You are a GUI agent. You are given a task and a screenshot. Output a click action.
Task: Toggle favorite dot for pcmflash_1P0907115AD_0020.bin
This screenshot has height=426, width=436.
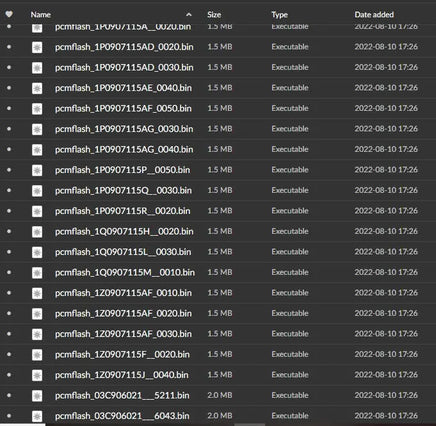(x=9, y=47)
